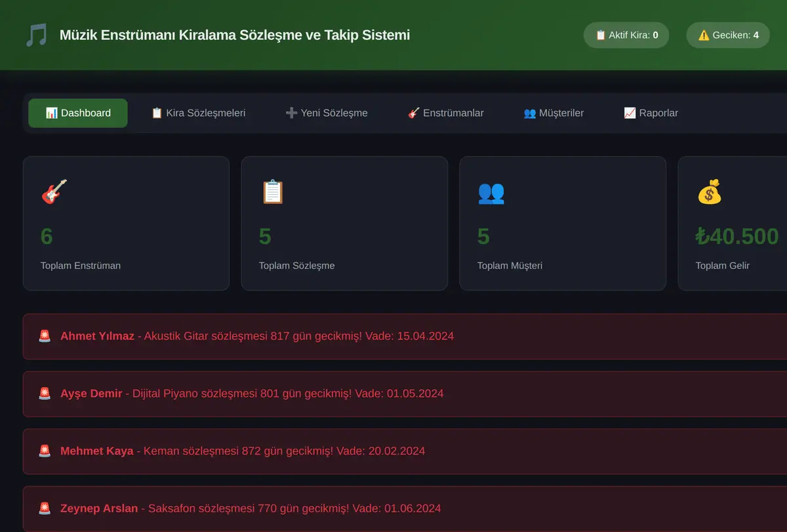Image resolution: width=787 pixels, height=532 pixels.
Task: Click the Vade: 01.05.2024 due date
Action: (x=399, y=394)
